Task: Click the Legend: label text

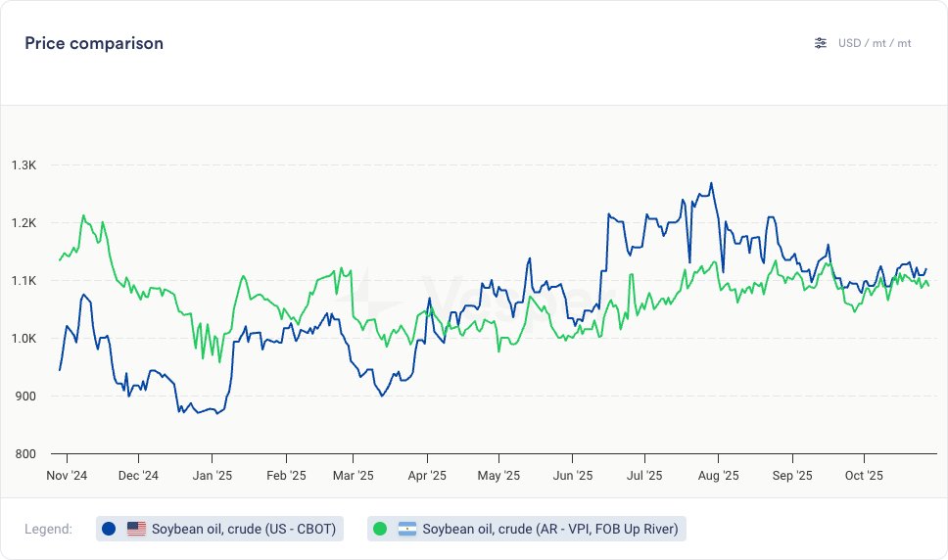Action: tap(49, 529)
